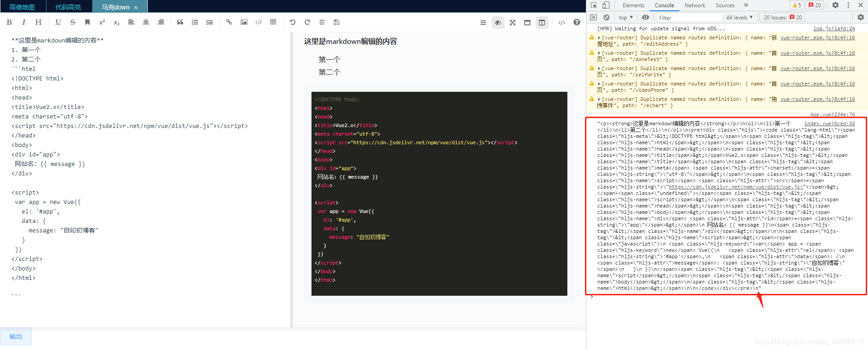Save the markdown content

coord(336,22)
